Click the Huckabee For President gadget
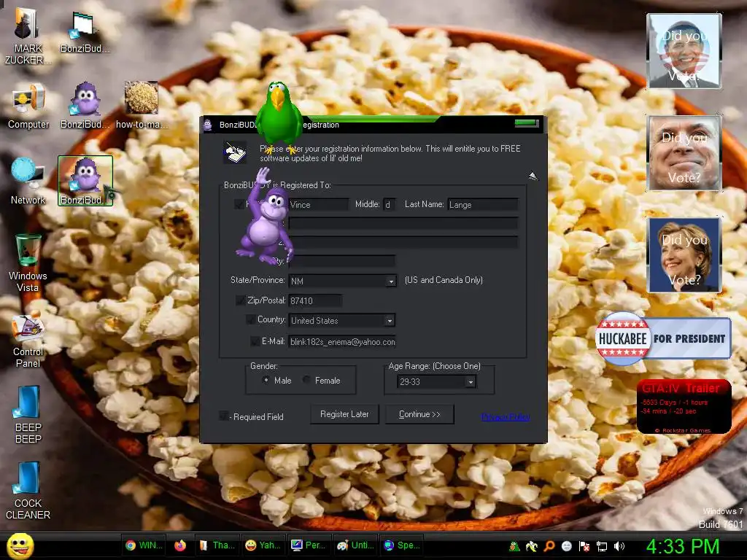The height and width of the screenshot is (560, 747). pos(663,338)
